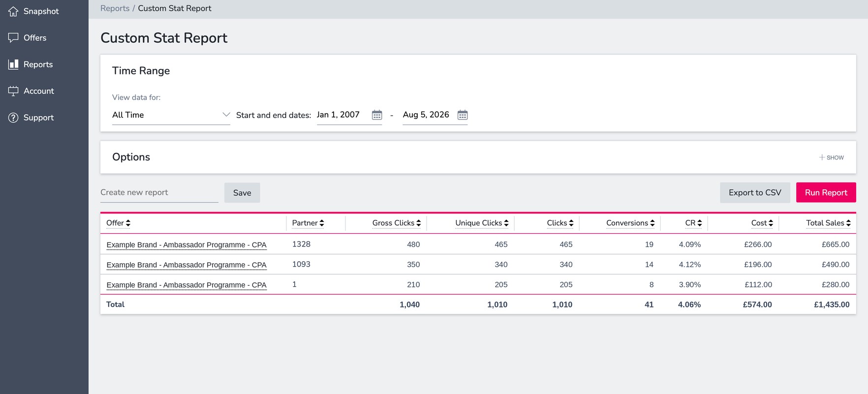868x394 pixels.
Task: Click the Custom Stat Report breadcrumb text
Action: click(175, 8)
